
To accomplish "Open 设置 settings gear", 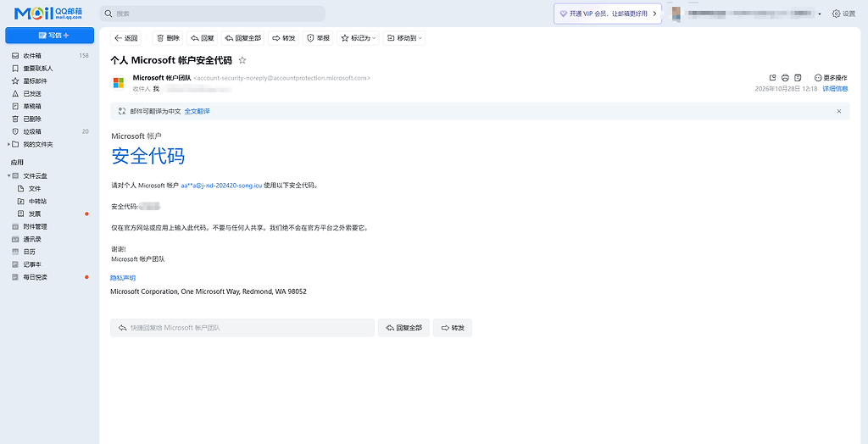I will coord(843,14).
